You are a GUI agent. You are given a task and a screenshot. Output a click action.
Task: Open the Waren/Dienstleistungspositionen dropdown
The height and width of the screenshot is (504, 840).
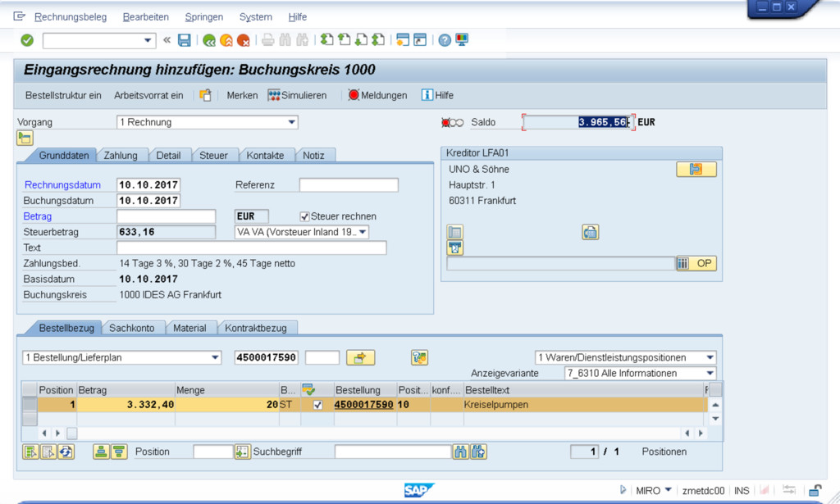710,357
